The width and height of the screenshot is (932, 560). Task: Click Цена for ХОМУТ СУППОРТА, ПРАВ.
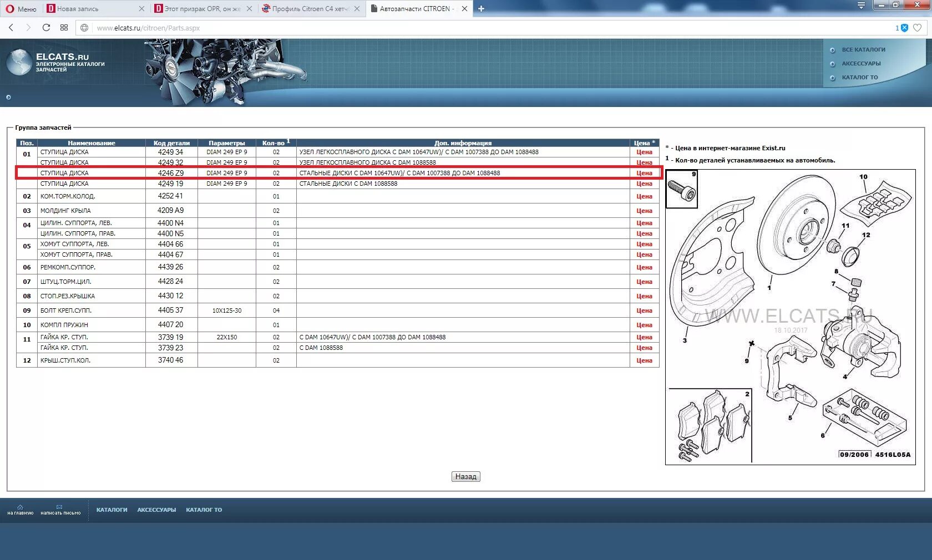click(x=644, y=254)
